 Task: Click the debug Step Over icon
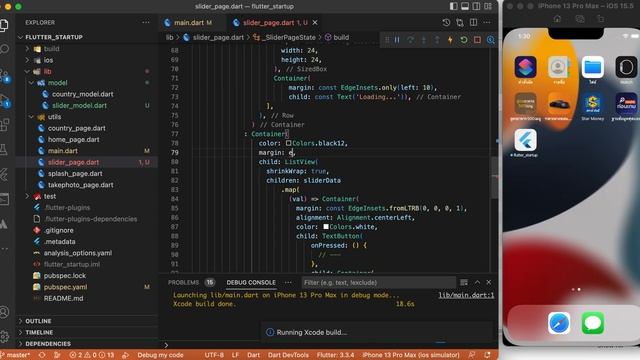point(410,40)
